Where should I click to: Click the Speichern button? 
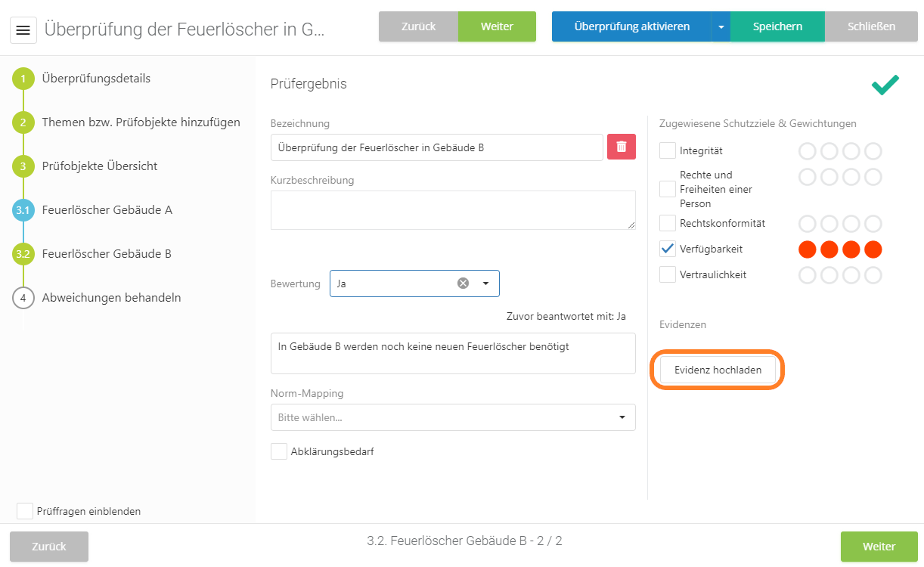pyautogui.click(x=777, y=26)
